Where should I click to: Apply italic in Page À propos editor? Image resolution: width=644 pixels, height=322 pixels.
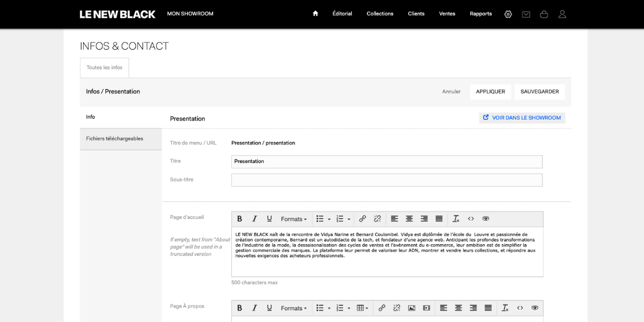[x=255, y=308]
